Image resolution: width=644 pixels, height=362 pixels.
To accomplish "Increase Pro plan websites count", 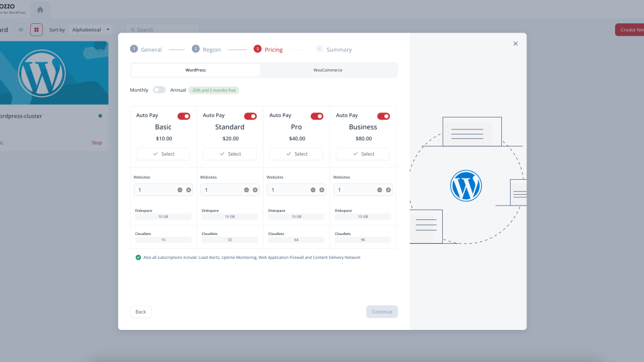I will pyautogui.click(x=321, y=190).
